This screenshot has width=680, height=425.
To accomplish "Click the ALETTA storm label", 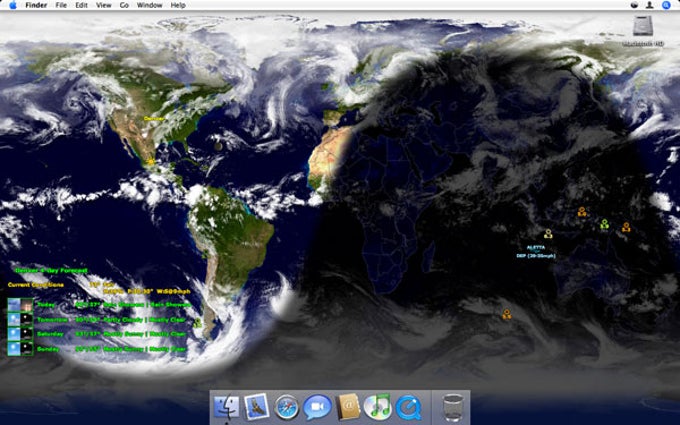I will point(536,248).
